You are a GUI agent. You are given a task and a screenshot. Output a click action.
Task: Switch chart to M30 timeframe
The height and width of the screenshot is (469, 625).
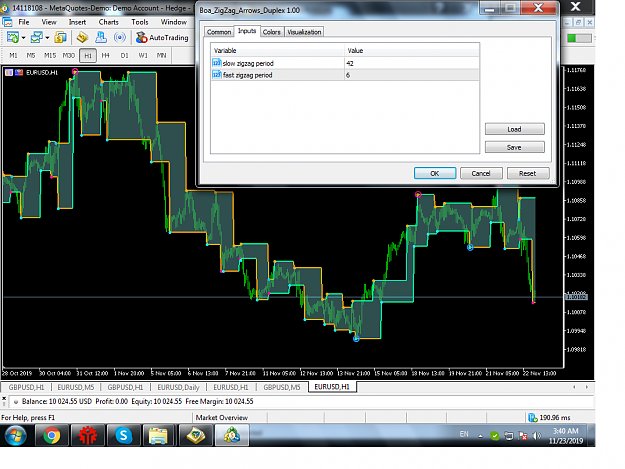[x=69, y=55]
